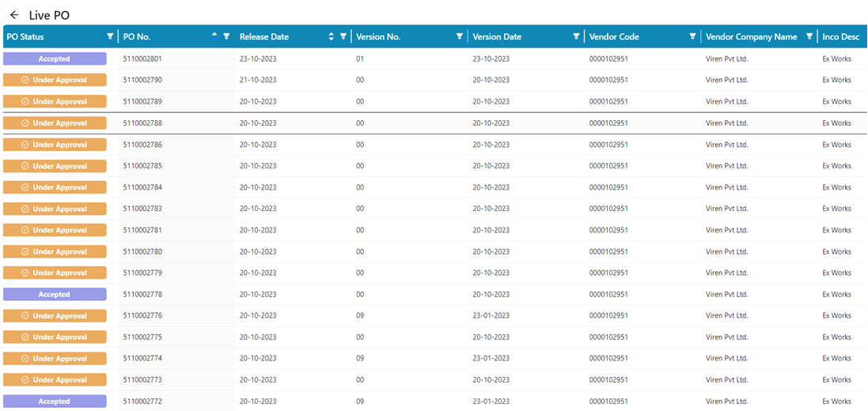Go back using the arrow beside Live PO

pos(14,15)
